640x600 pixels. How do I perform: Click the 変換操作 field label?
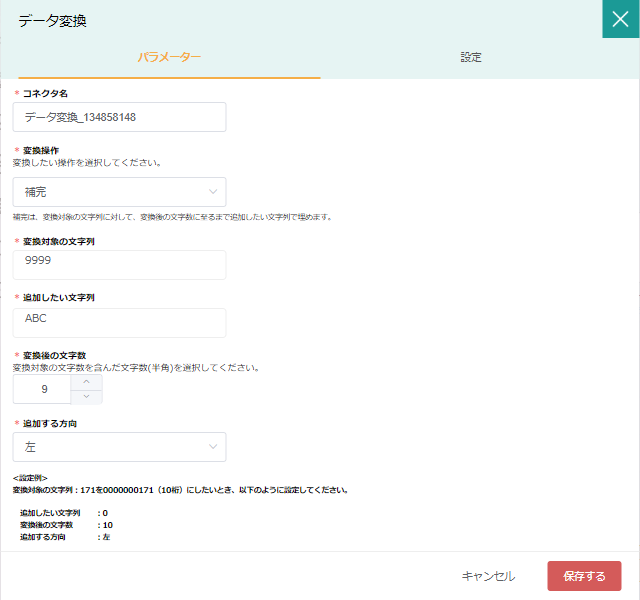tap(40, 150)
